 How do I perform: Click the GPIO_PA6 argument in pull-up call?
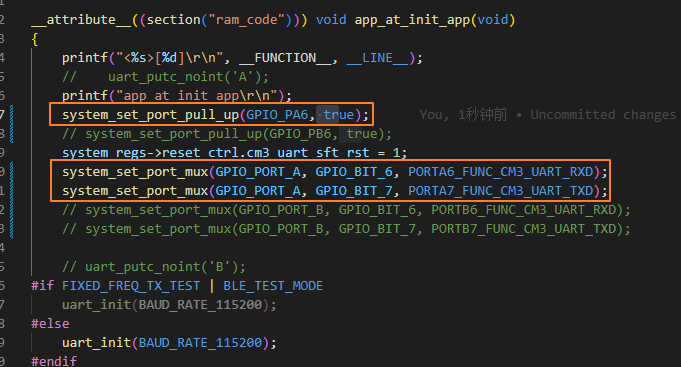click(277, 115)
